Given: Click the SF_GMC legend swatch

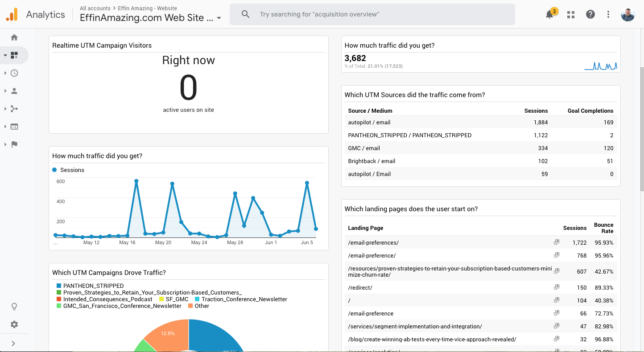Looking at the screenshot, I should click(x=161, y=299).
